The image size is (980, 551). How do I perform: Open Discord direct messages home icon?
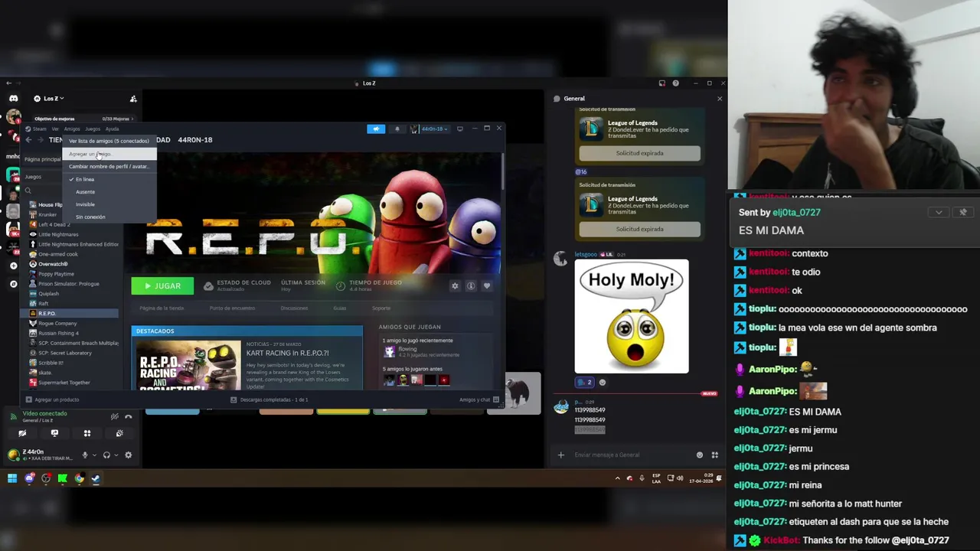click(13, 98)
